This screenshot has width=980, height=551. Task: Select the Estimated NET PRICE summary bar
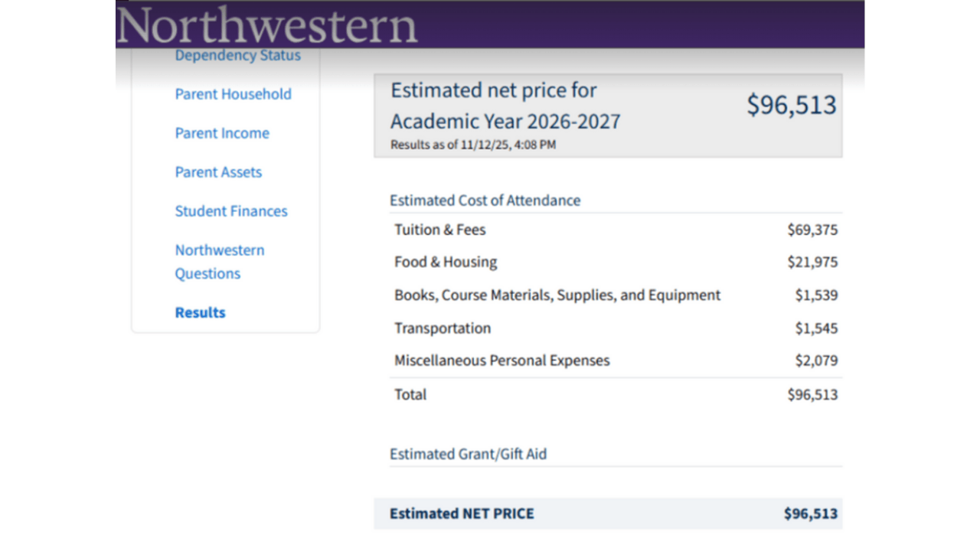tap(607, 514)
